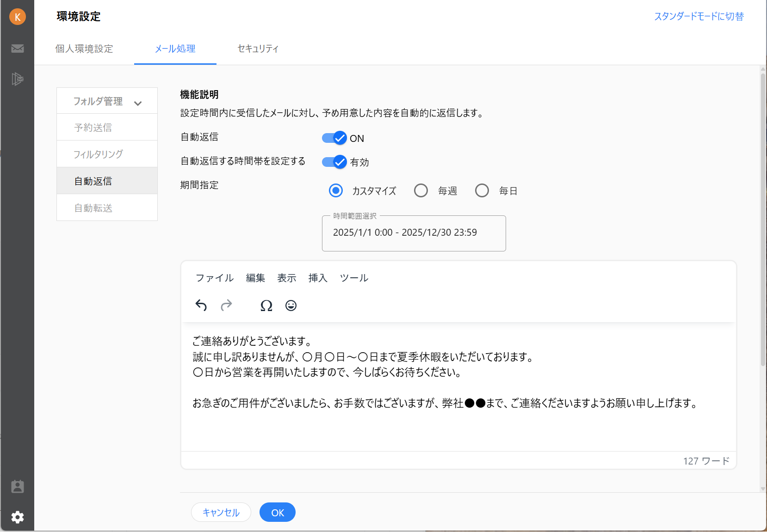Viewport: 767px width, 532px height.
Task: Select フィルタリング in the side menu
Action: pyautogui.click(x=107, y=154)
